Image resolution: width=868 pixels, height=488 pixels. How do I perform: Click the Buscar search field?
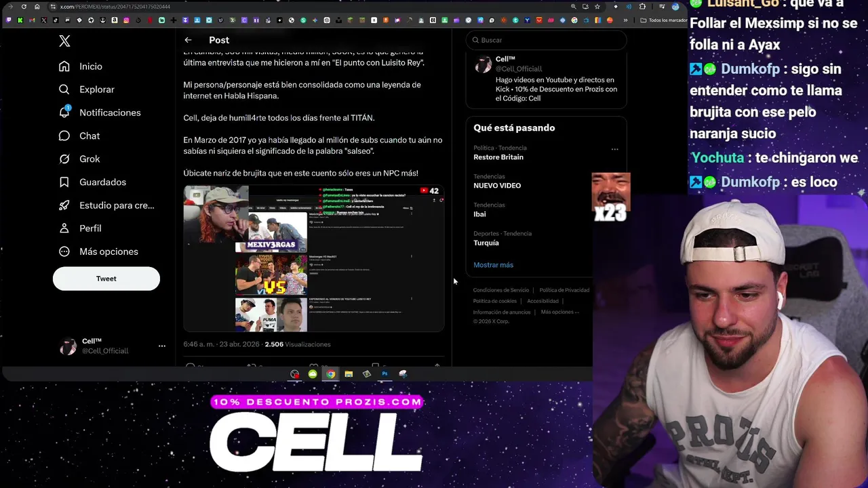tap(546, 40)
